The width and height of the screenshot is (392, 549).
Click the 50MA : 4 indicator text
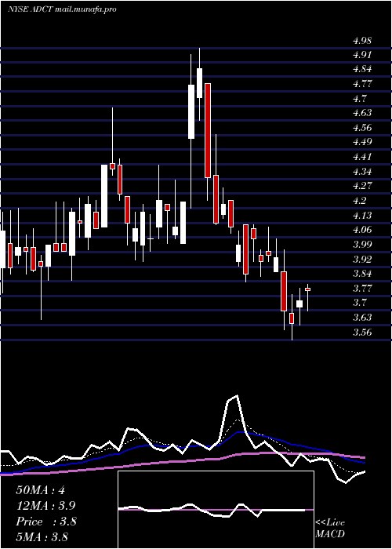click(40, 490)
